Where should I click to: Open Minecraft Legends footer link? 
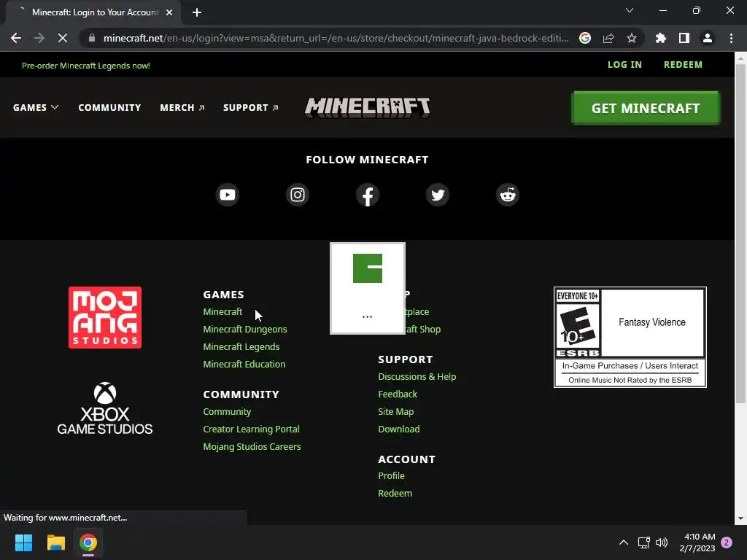tap(241, 346)
